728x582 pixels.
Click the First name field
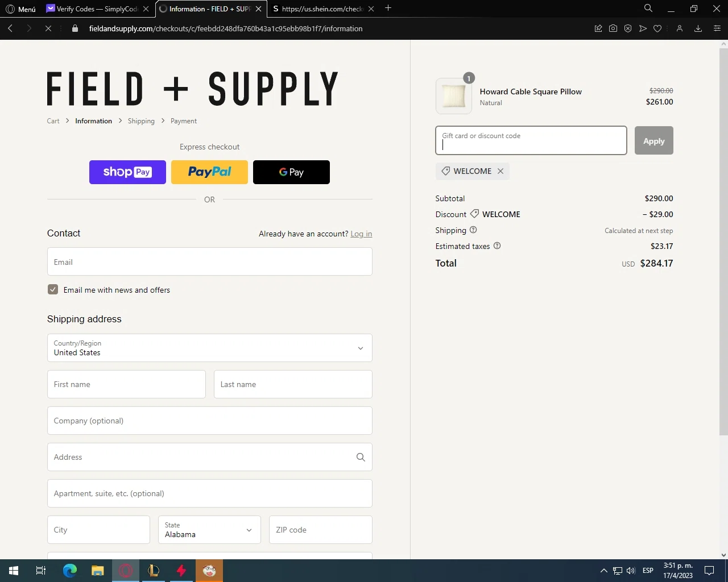click(126, 384)
